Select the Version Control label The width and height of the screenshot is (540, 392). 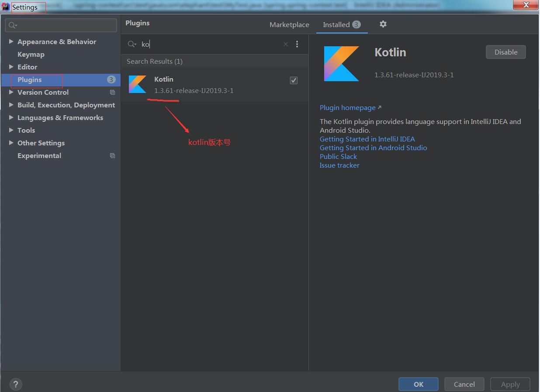click(x=43, y=93)
